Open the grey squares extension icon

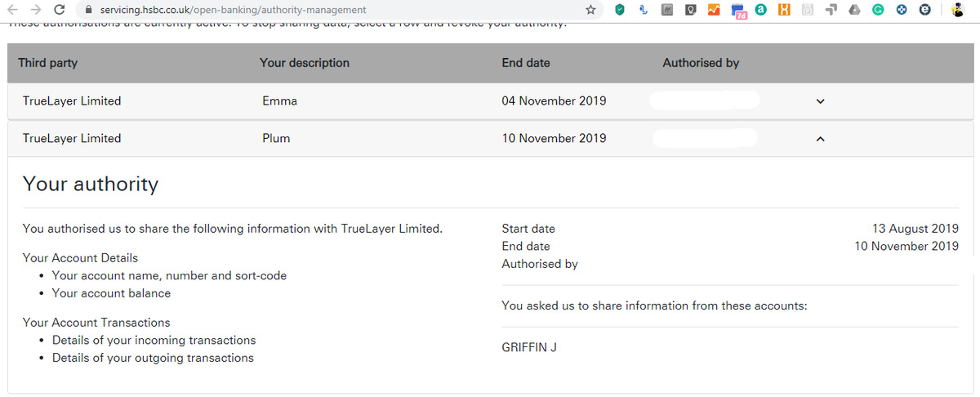831,10
